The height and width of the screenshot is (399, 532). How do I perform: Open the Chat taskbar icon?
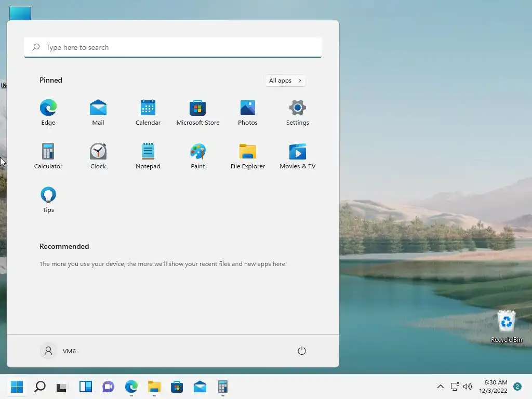108,387
